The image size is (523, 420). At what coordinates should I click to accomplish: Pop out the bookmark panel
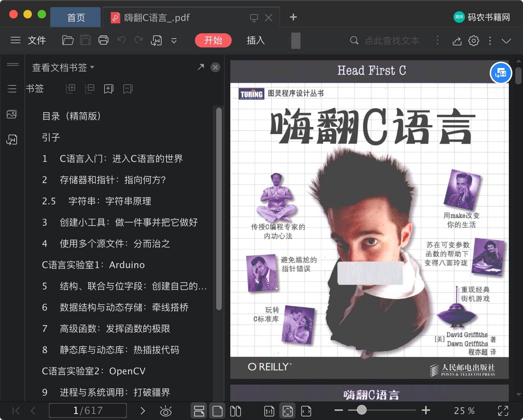click(201, 67)
